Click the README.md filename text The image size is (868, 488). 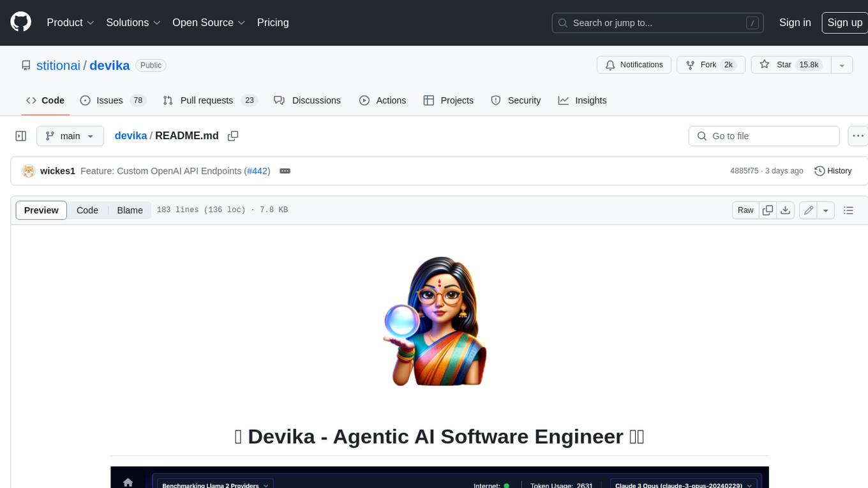click(x=187, y=135)
